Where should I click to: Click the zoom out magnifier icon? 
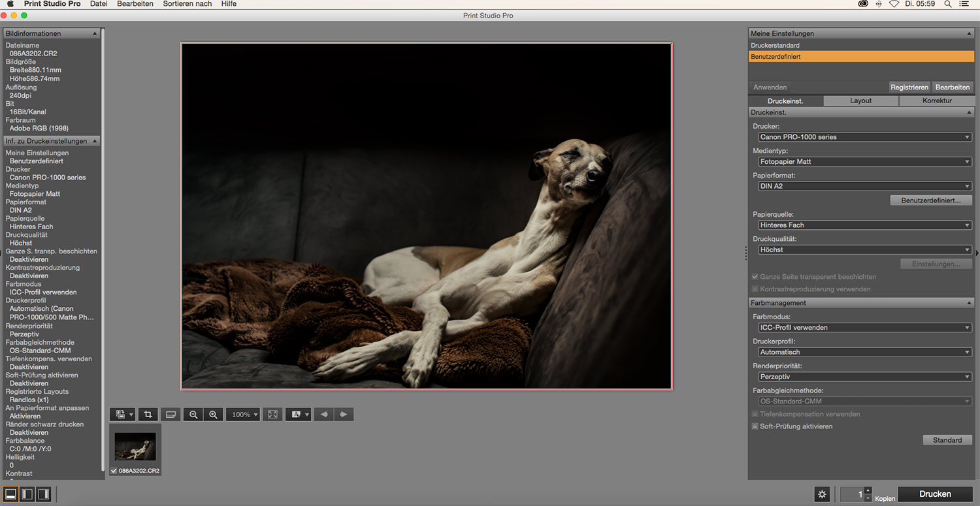click(x=193, y=414)
